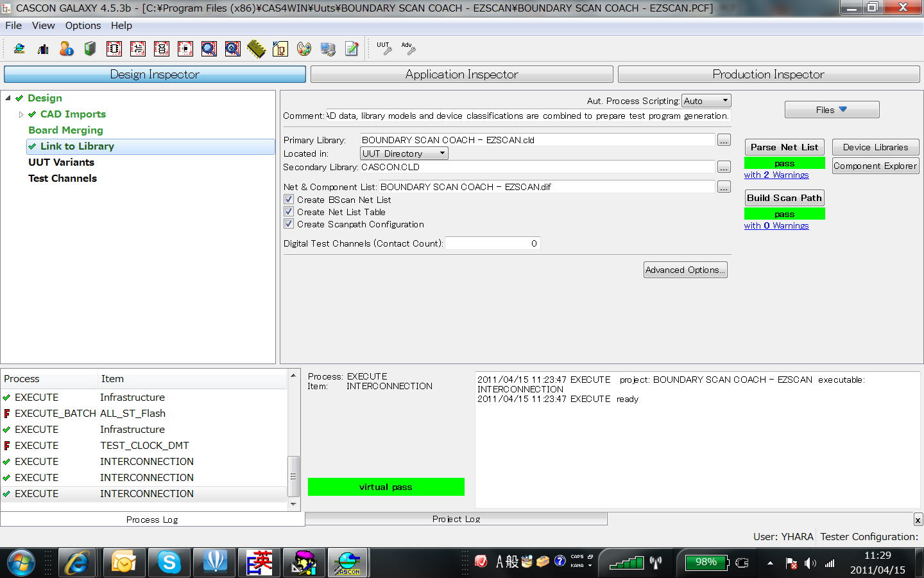Click the first magnifier search icon

coord(209,49)
